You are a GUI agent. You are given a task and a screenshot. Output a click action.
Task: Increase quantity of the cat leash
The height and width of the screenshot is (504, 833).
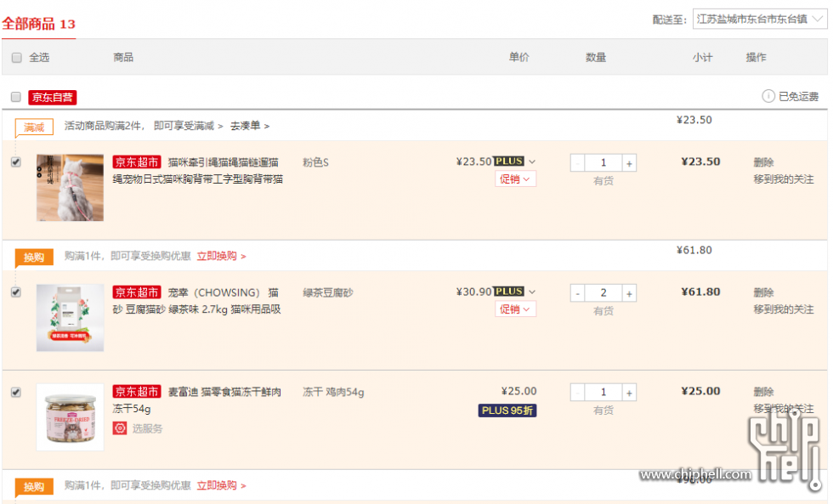629,163
